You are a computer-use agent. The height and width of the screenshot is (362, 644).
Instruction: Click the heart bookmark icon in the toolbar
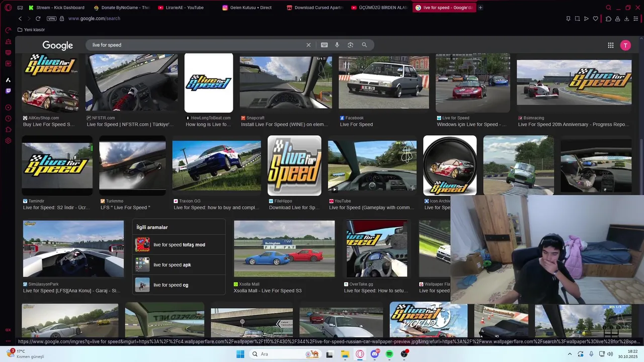point(596,19)
